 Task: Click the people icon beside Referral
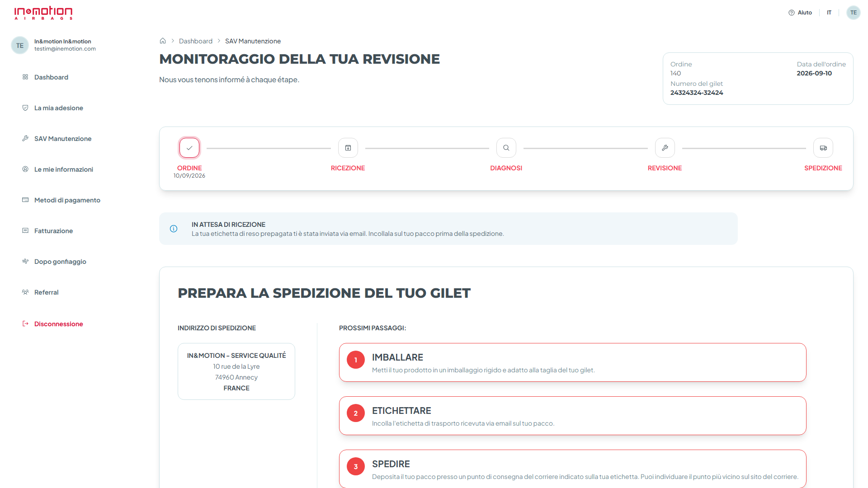tap(25, 292)
